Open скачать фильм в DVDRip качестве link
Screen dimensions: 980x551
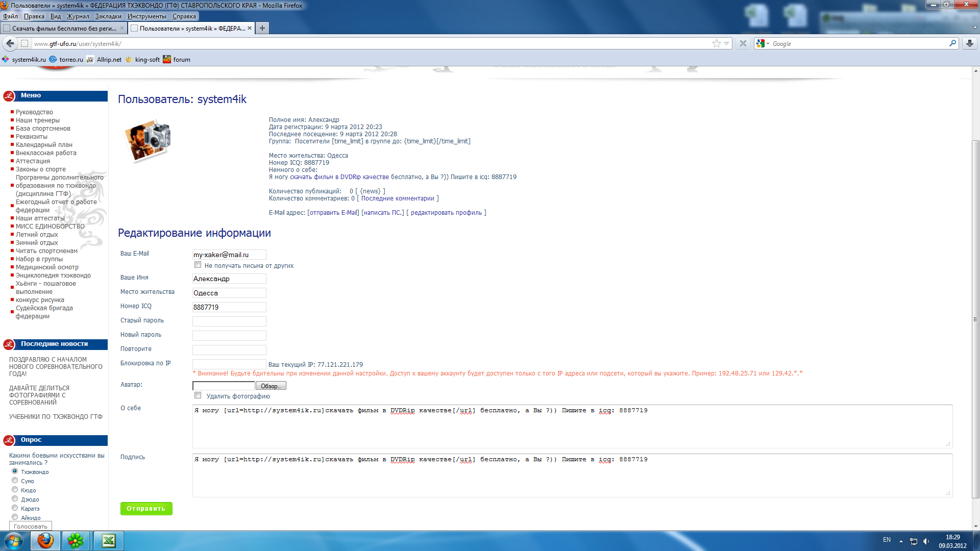click(x=339, y=177)
